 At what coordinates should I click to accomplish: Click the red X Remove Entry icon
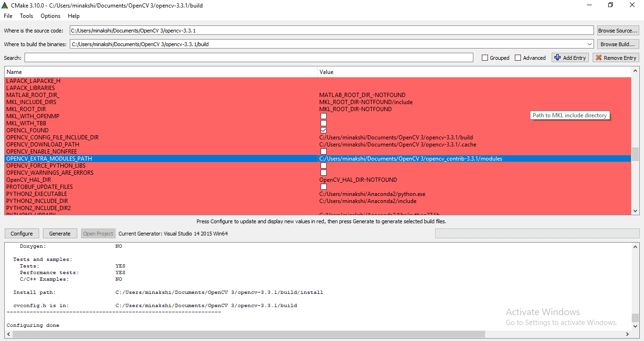click(x=599, y=57)
